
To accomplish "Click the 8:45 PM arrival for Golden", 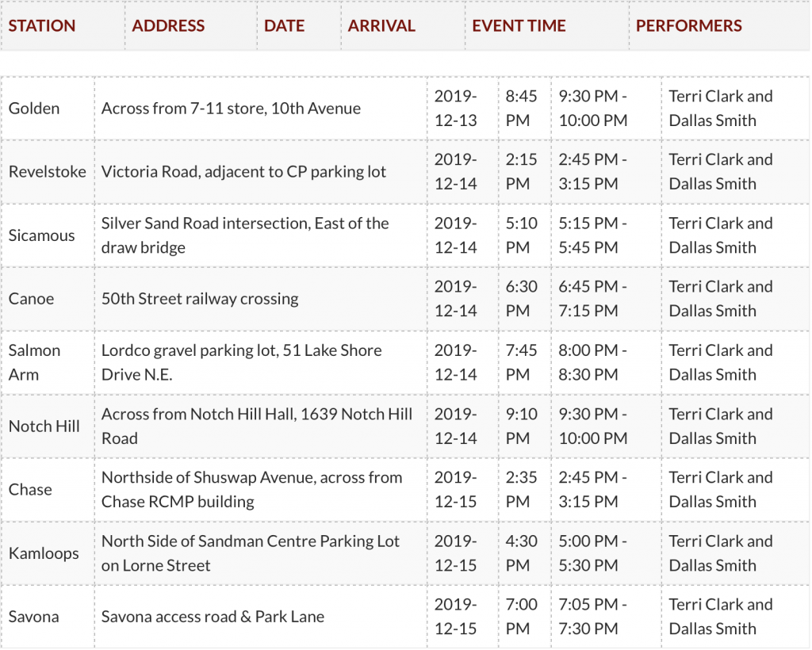I will (x=522, y=108).
